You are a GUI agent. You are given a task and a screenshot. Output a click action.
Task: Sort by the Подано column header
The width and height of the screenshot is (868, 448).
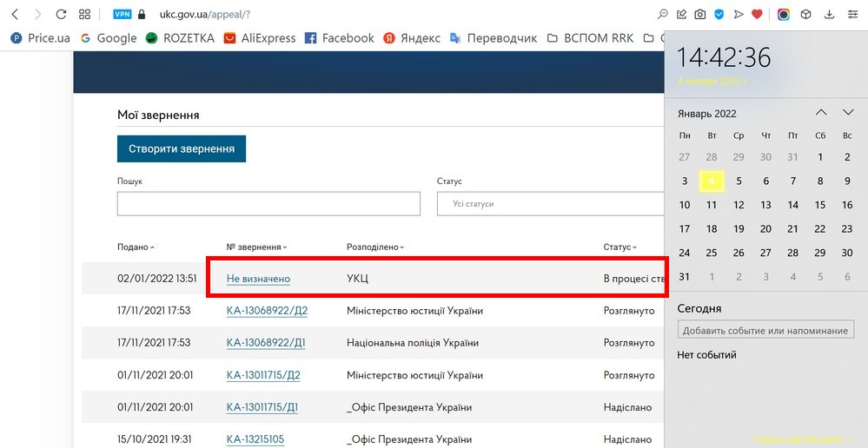tap(136, 247)
